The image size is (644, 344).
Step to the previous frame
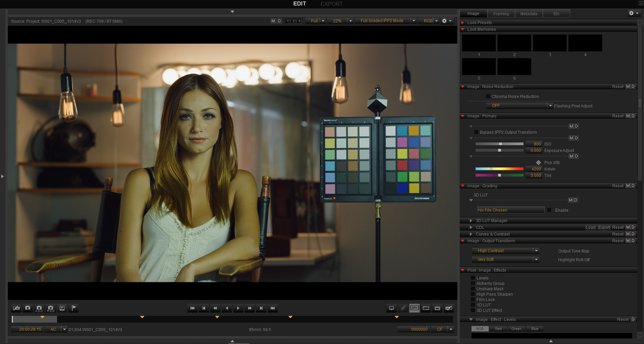click(x=204, y=308)
